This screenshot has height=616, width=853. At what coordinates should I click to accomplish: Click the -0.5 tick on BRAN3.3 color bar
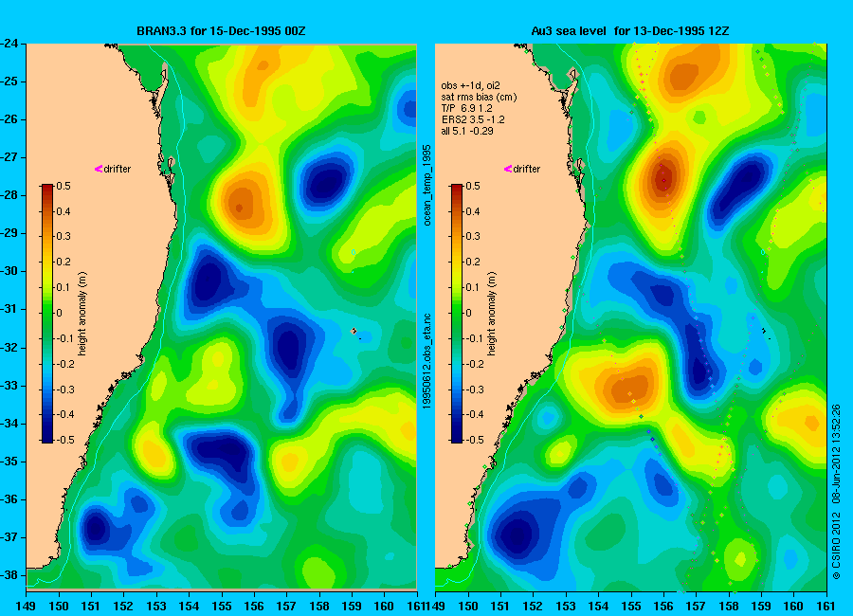pos(65,440)
